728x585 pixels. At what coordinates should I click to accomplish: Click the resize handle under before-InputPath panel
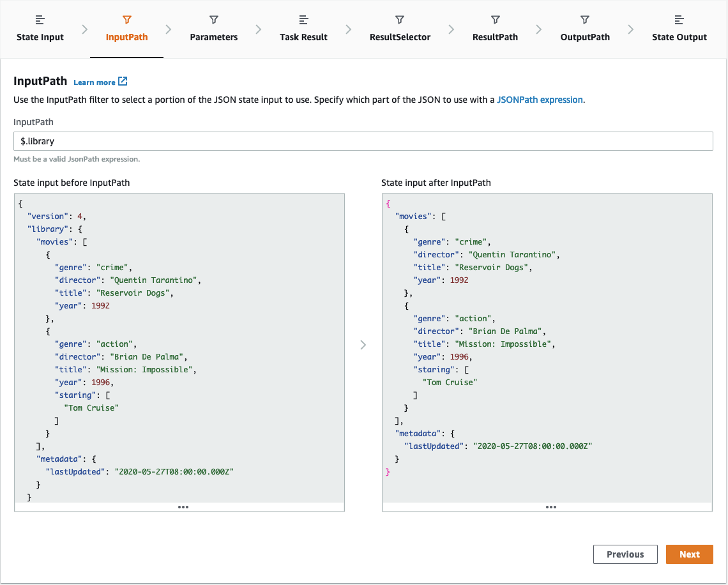click(183, 507)
